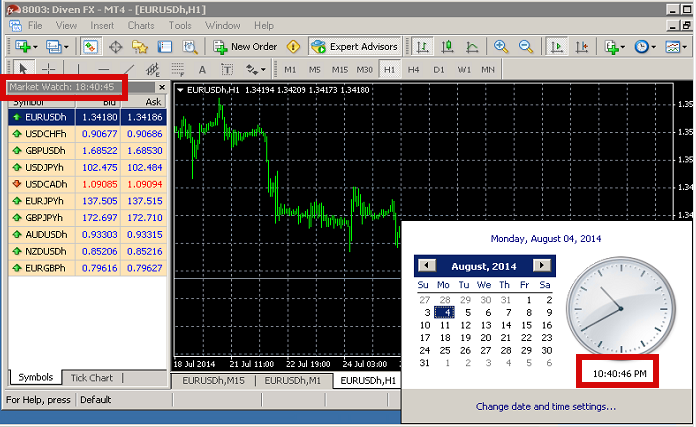This screenshot has width=696, height=427.
Task: Click Change date and time settings link
Action: click(x=546, y=407)
